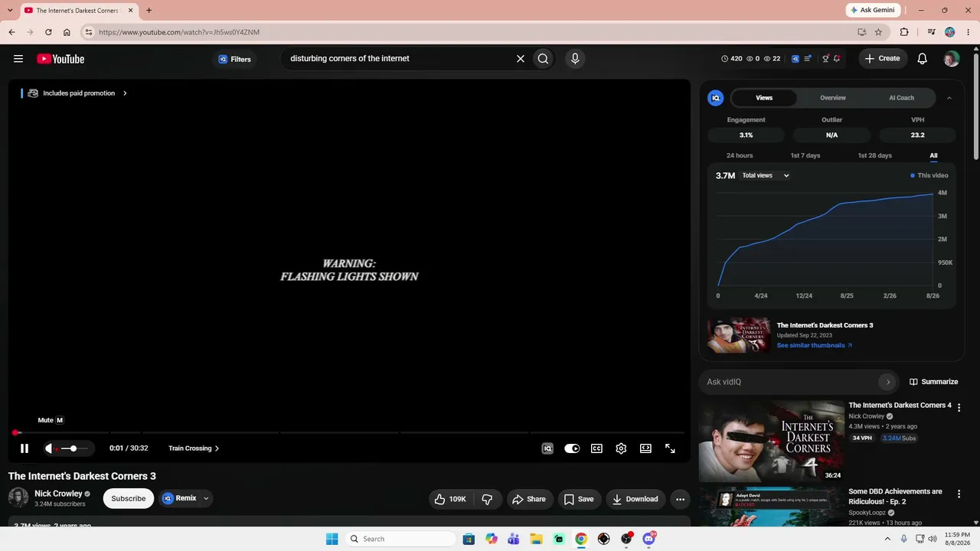Open the YouTube notifications bell

click(x=923, y=59)
